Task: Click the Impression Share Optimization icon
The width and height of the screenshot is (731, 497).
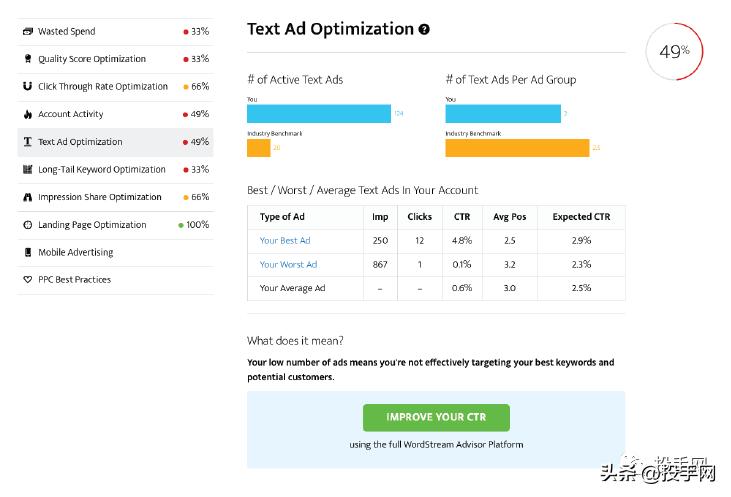Action: 28,197
